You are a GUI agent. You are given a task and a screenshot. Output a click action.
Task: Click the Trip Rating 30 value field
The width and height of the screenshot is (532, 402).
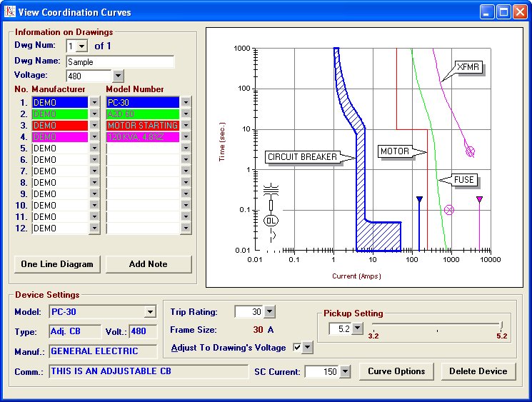[249, 311]
